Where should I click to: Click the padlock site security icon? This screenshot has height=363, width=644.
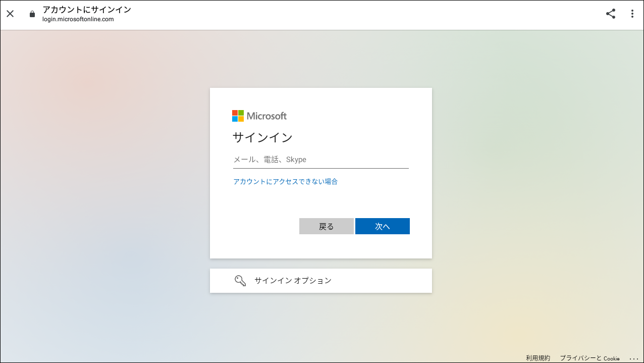32,14
